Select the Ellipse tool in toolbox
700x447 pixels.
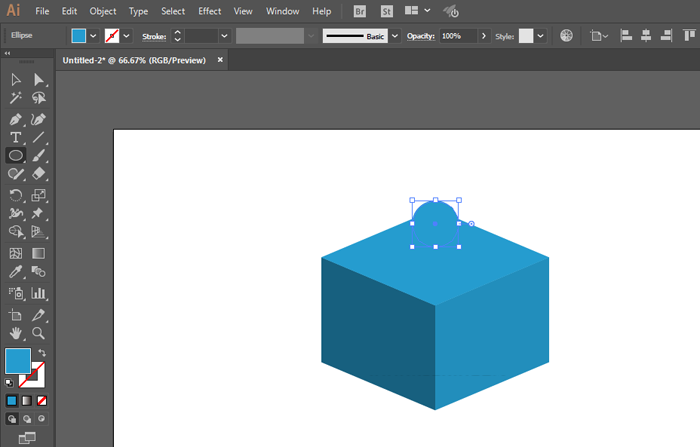[16, 156]
